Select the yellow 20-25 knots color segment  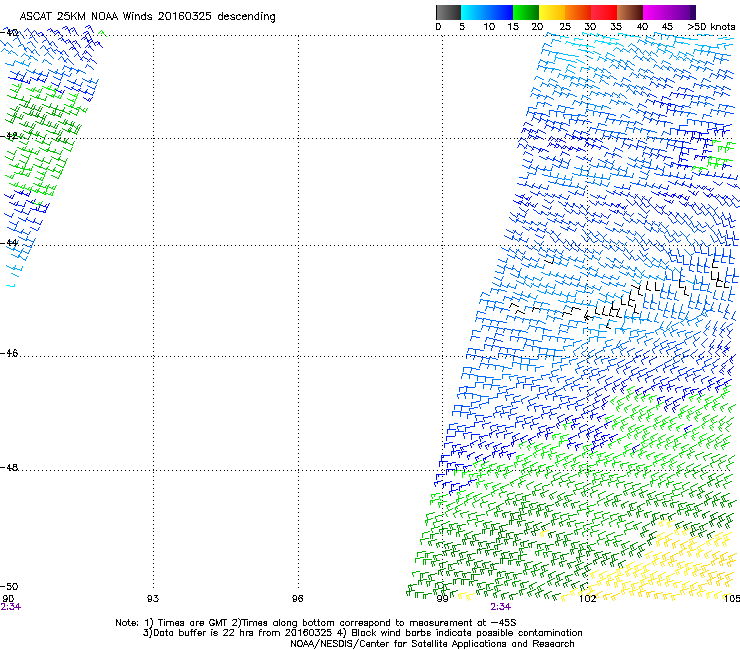(x=552, y=12)
